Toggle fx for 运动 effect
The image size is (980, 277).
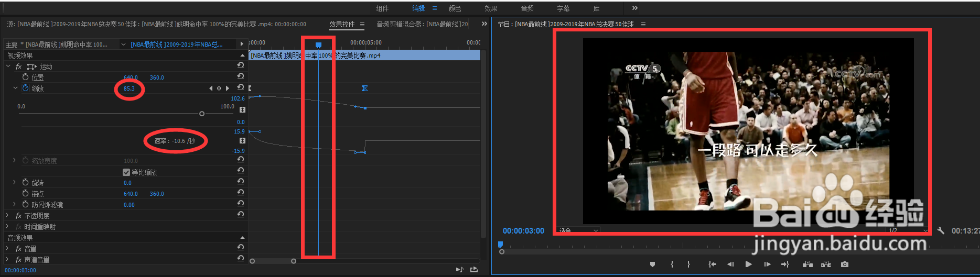(18, 67)
